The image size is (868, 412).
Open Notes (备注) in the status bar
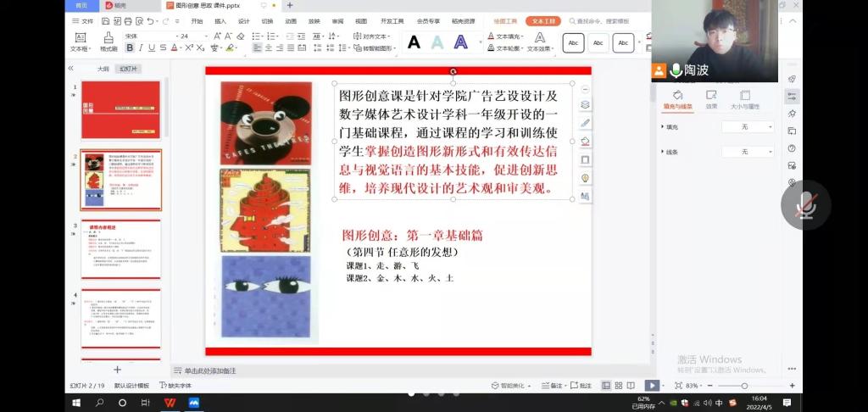(553, 386)
